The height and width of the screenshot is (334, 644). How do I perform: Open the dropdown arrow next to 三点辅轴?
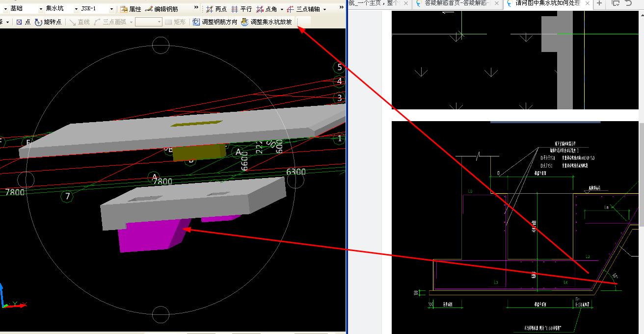324,9
